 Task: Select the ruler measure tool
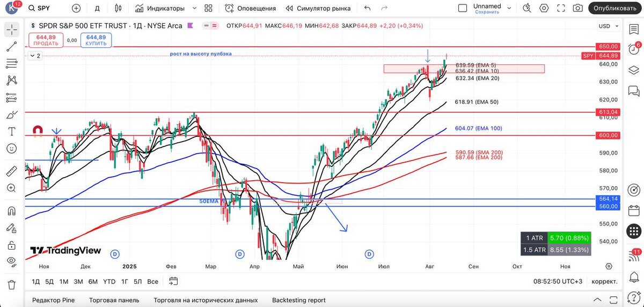click(12, 171)
